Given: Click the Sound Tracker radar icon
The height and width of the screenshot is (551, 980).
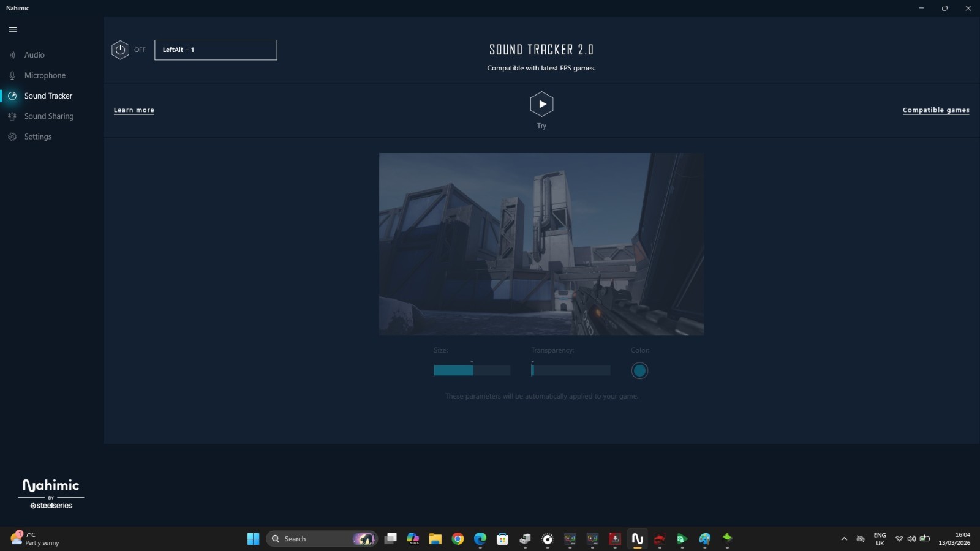Looking at the screenshot, I should tap(12, 96).
